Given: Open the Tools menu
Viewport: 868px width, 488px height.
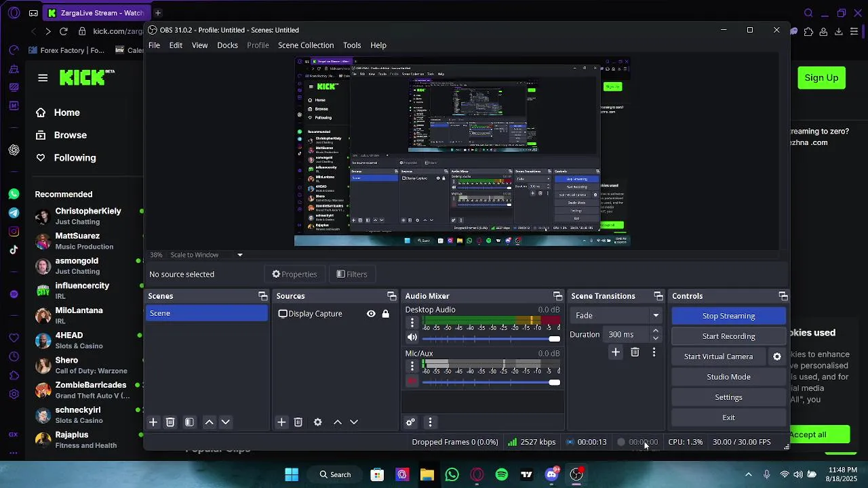Looking at the screenshot, I should (x=352, y=45).
